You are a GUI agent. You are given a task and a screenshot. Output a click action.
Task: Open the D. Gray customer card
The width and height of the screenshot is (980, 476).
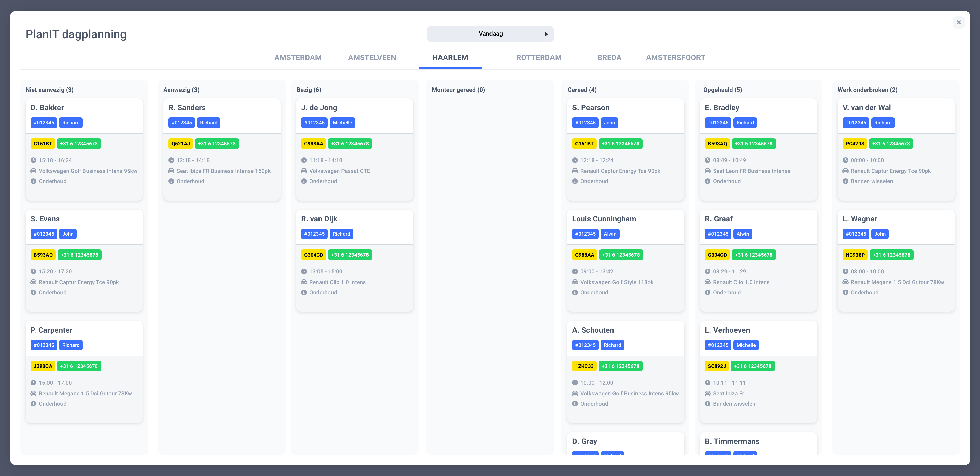tap(626, 443)
